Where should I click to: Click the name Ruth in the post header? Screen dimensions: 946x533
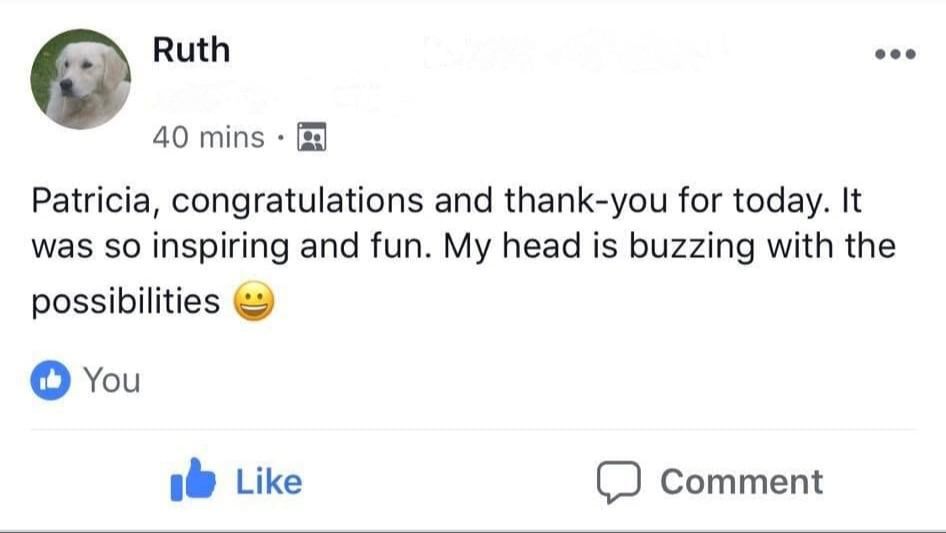tap(191, 49)
